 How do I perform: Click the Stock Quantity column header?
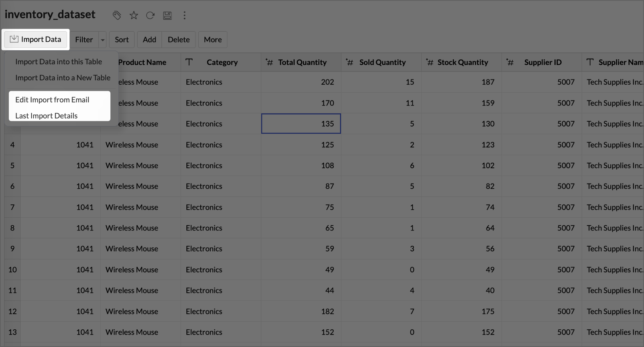pos(463,62)
